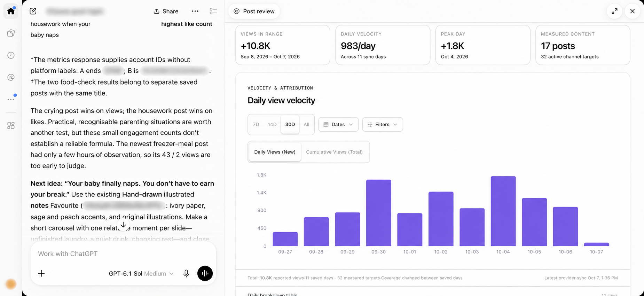Screen dimensions: 644x296
Task: Open the chat header three-dot options menu
Action: tap(195, 11)
